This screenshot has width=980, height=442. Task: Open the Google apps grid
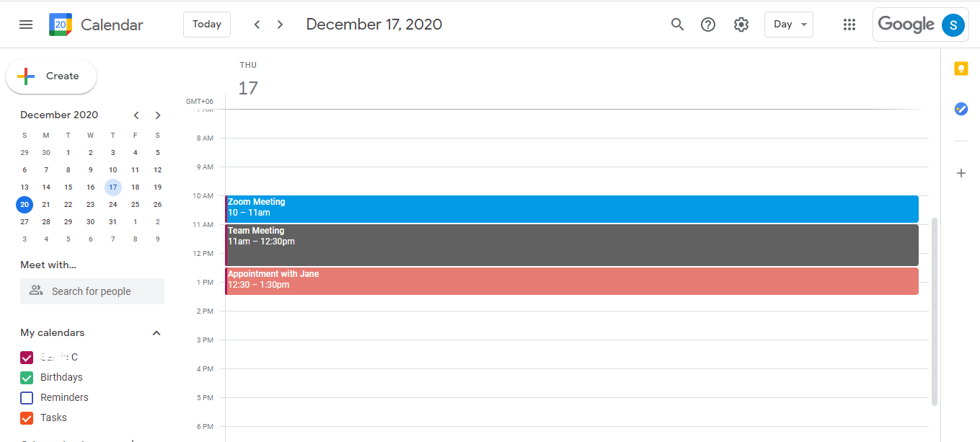pos(849,24)
